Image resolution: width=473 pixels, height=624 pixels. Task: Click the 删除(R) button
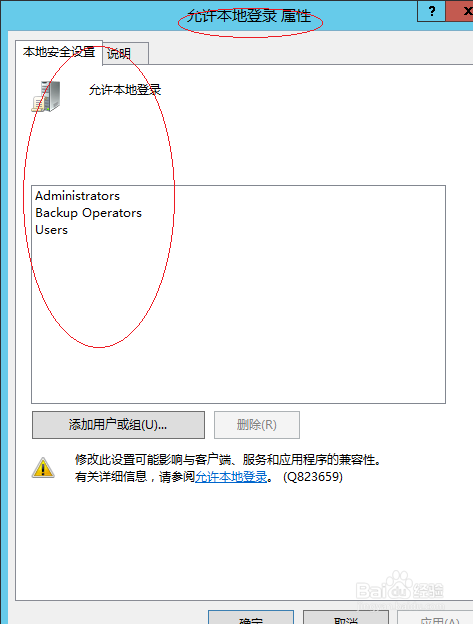point(257,425)
